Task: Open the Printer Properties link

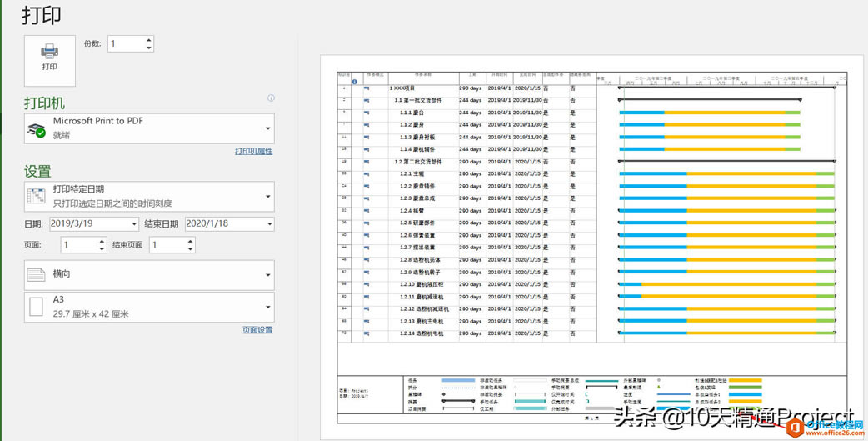Action: tap(253, 152)
